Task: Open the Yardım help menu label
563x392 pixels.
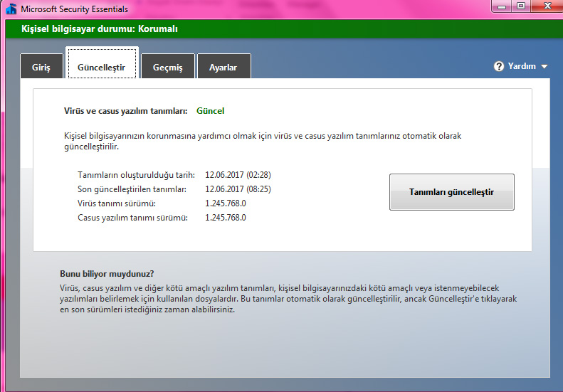Action: tap(522, 66)
